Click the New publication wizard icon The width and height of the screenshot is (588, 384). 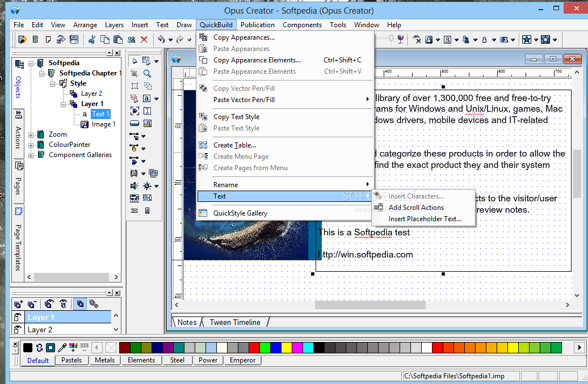pyautogui.click(x=23, y=39)
